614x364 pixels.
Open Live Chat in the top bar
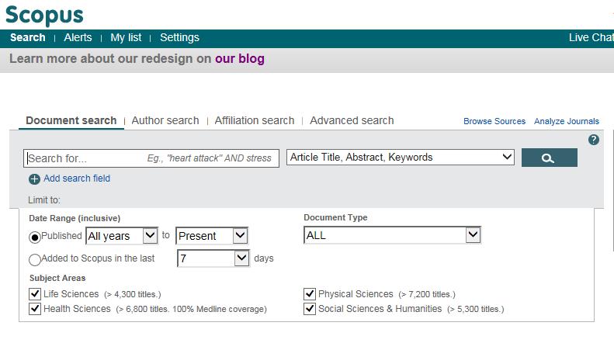591,37
